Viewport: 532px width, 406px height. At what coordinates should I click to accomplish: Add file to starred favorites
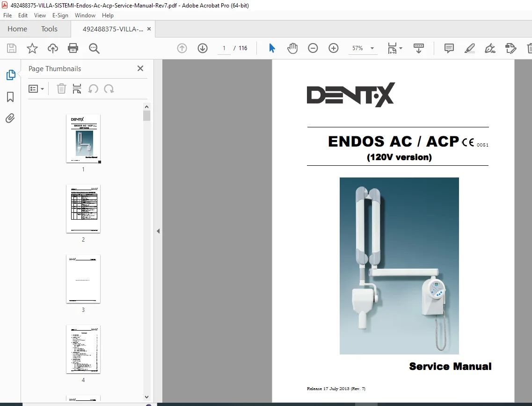tap(32, 48)
